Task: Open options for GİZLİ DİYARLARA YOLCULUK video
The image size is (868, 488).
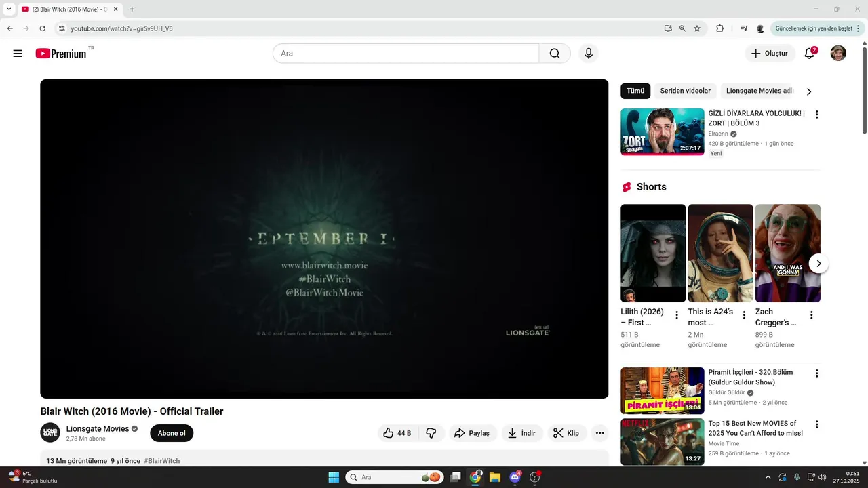Action: pyautogui.click(x=816, y=115)
